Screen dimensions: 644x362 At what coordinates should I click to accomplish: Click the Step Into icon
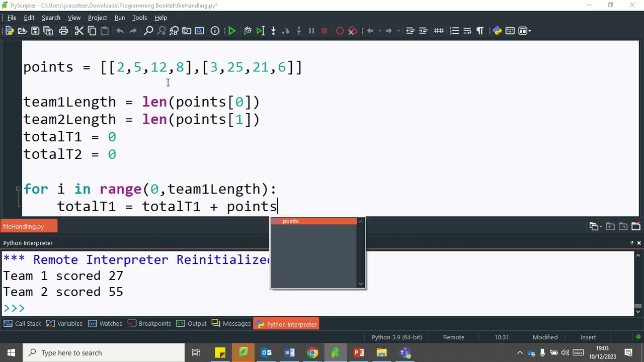point(273,31)
